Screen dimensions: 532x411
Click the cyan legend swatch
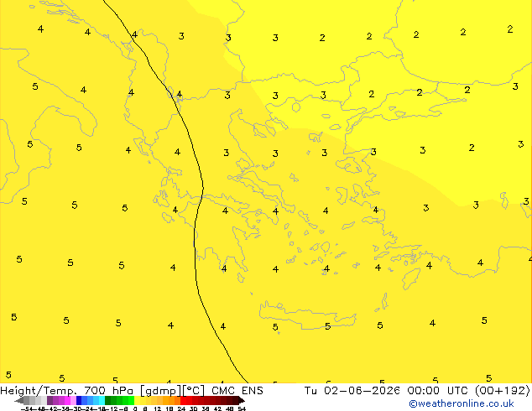102,400
